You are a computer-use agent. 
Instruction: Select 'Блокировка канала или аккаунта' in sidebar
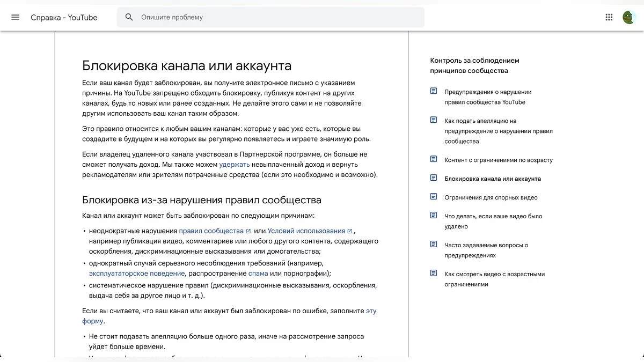coord(492,179)
